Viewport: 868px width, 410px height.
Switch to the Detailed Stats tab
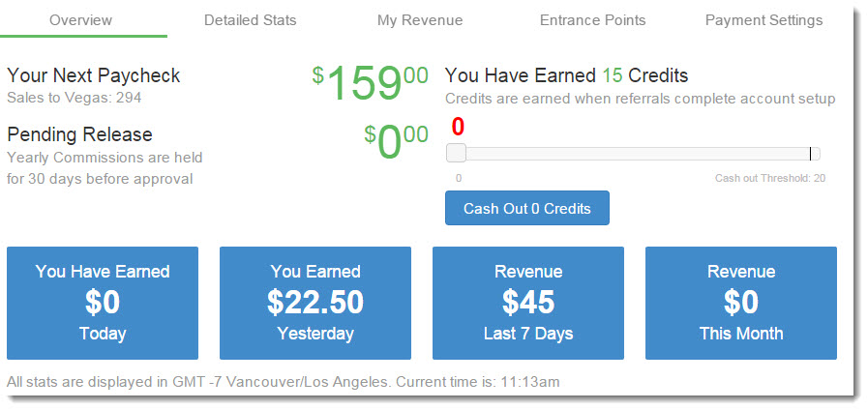[251, 20]
